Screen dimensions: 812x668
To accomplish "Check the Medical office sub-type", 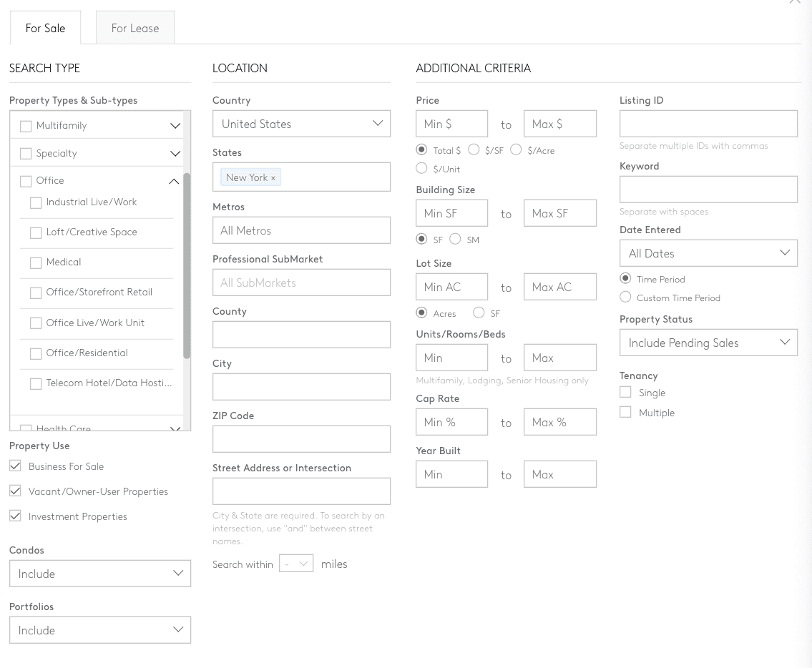I will pos(36,262).
